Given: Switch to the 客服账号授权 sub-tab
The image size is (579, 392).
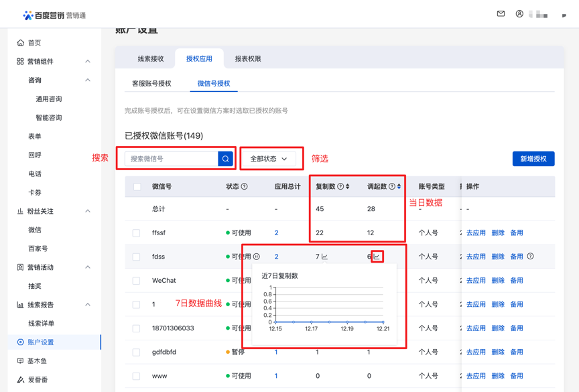Looking at the screenshot, I should tap(151, 84).
